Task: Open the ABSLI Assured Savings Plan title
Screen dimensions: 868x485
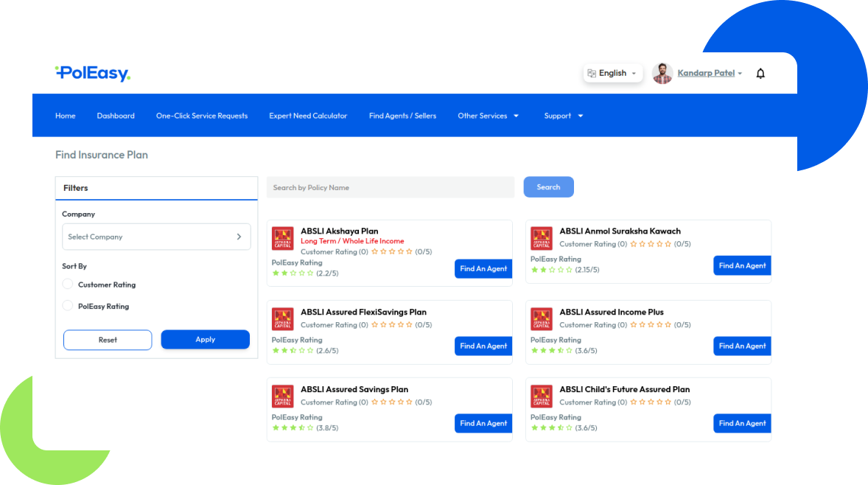Action: pyautogui.click(x=354, y=389)
